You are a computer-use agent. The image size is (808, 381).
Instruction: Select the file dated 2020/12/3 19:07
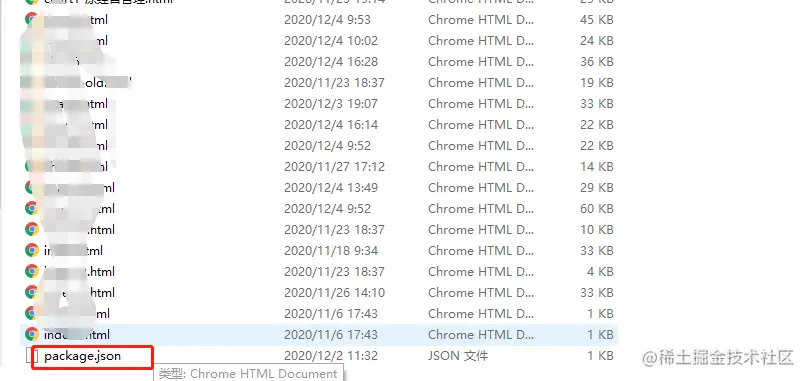319,104
